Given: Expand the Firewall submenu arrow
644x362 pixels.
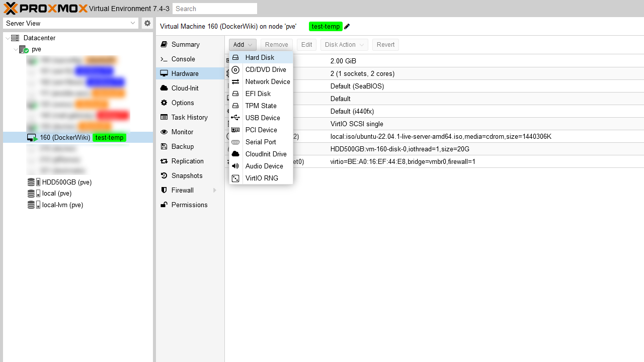Looking at the screenshot, I should click(x=215, y=190).
